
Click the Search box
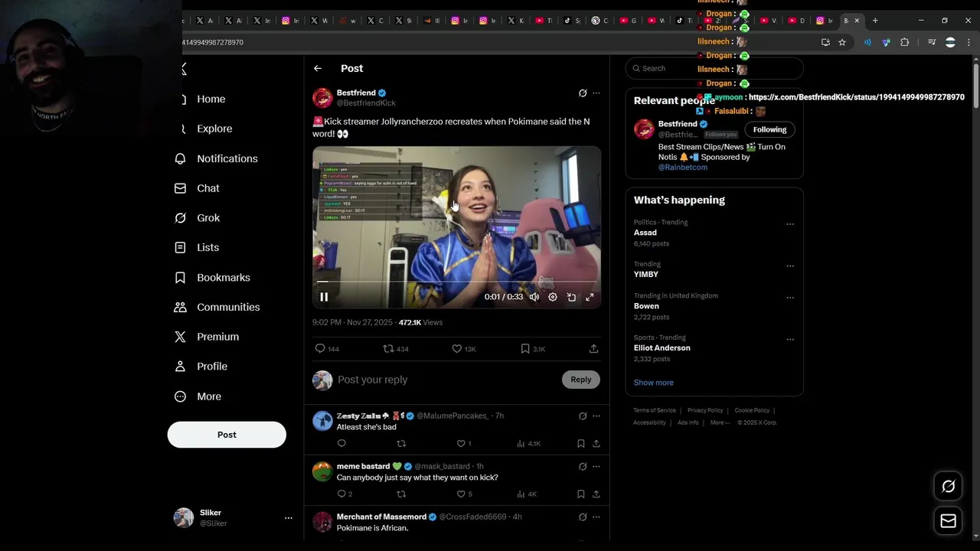point(714,68)
